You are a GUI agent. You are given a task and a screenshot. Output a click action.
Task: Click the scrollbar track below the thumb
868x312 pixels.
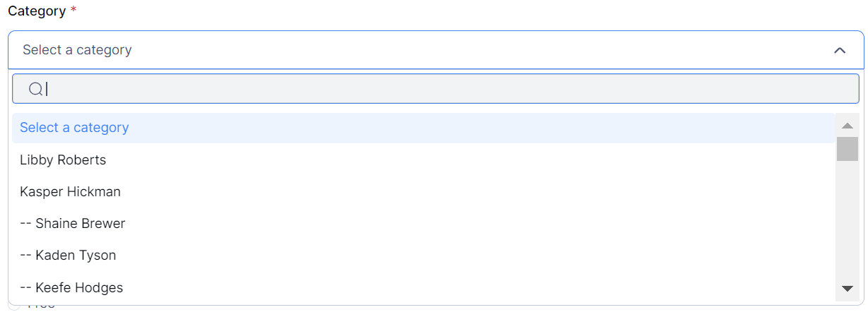click(x=848, y=226)
